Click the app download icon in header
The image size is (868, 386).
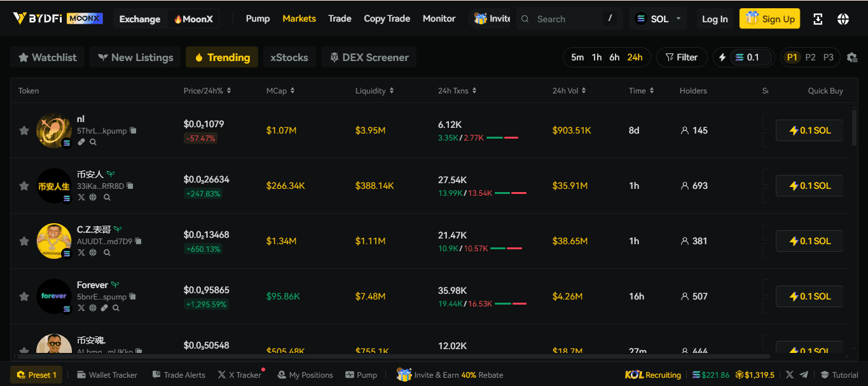818,19
